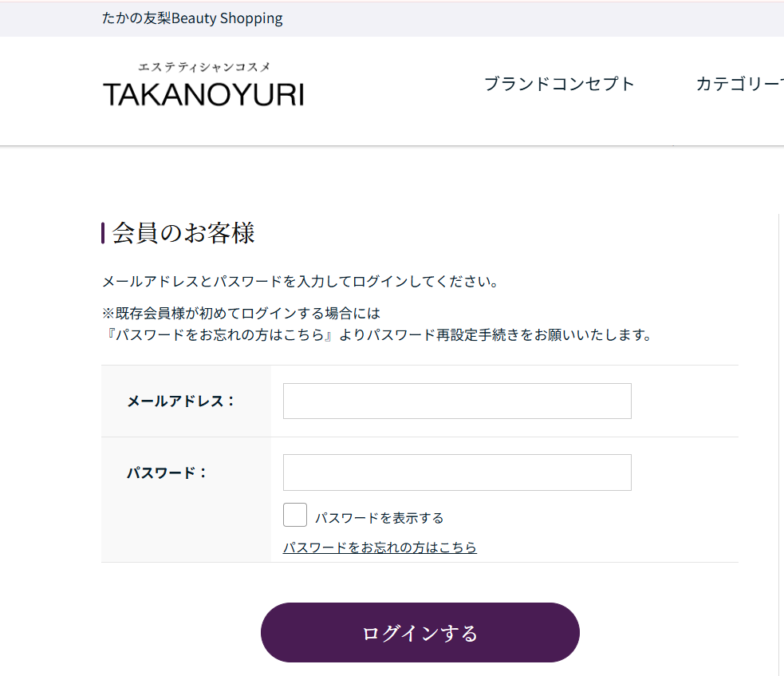
Task: Click the vertical gray divider beside login section
Action: [779, 445]
